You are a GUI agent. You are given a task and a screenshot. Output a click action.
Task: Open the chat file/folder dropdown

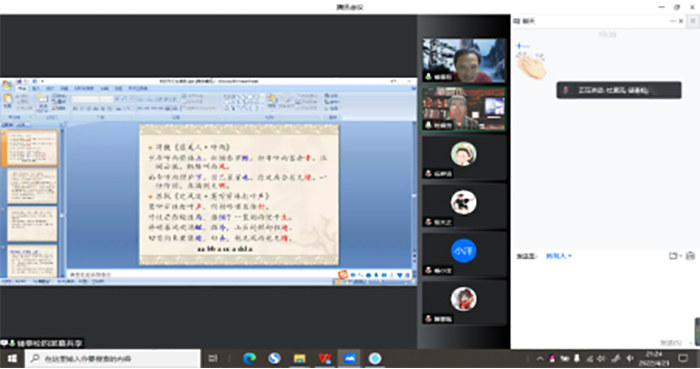[x=674, y=256]
